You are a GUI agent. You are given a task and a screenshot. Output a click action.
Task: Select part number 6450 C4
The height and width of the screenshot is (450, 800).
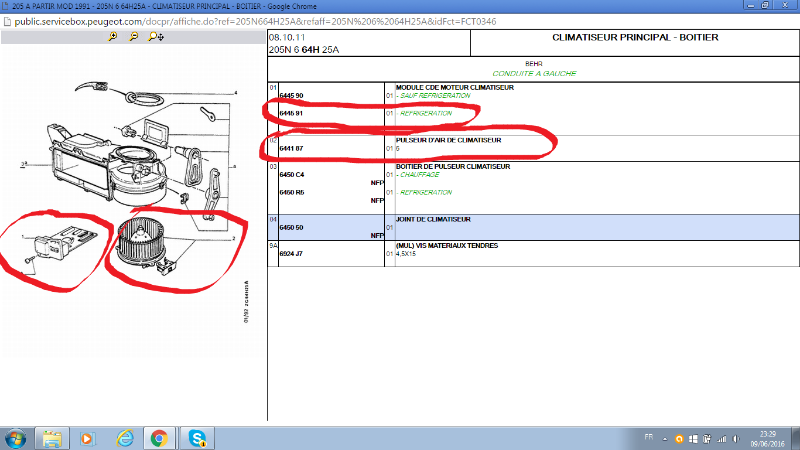292,175
